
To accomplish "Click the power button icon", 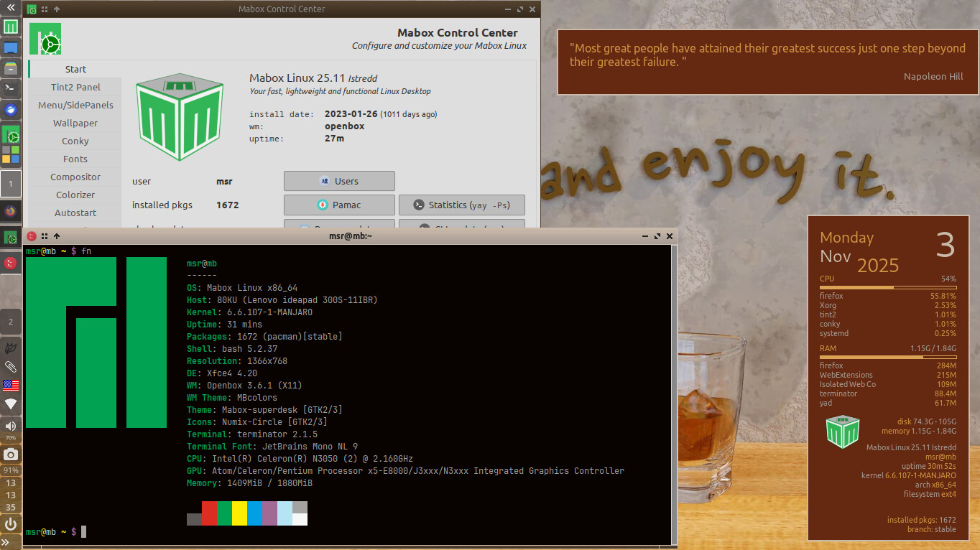I will [x=11, y=524].
